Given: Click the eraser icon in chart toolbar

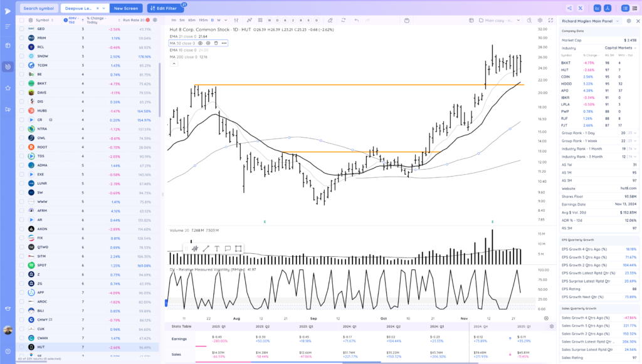Looking at the screenshot, I should (330, 20).
